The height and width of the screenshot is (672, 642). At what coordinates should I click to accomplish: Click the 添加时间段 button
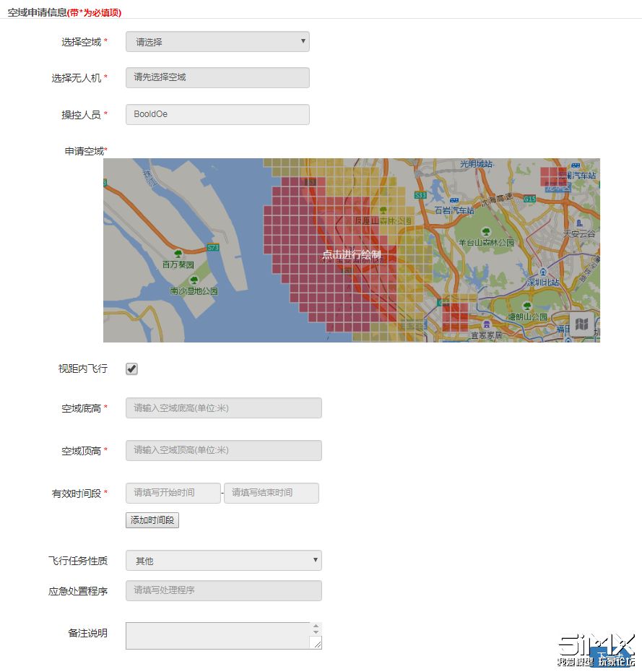pos(152,520)
